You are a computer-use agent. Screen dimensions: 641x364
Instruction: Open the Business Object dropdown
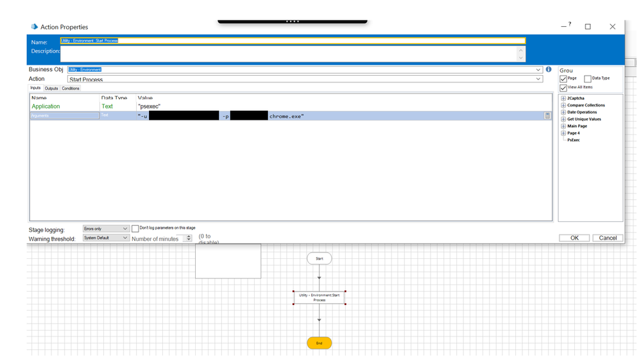click(538, 70)
